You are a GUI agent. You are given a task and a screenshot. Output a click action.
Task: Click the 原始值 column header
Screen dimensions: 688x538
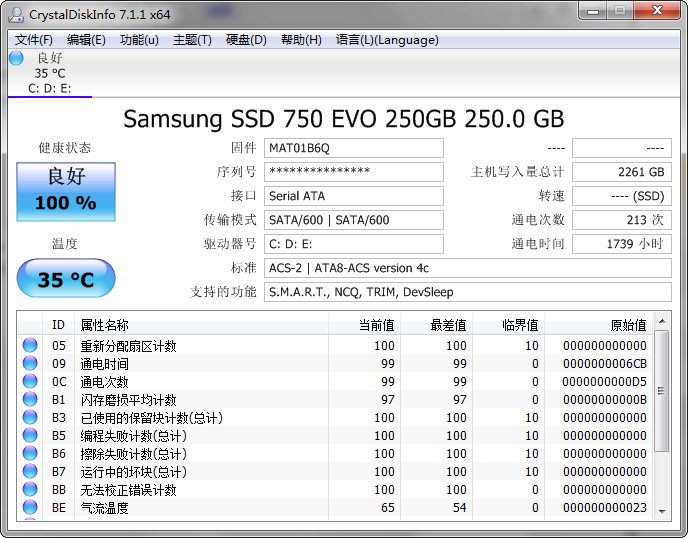pos(628,325)
